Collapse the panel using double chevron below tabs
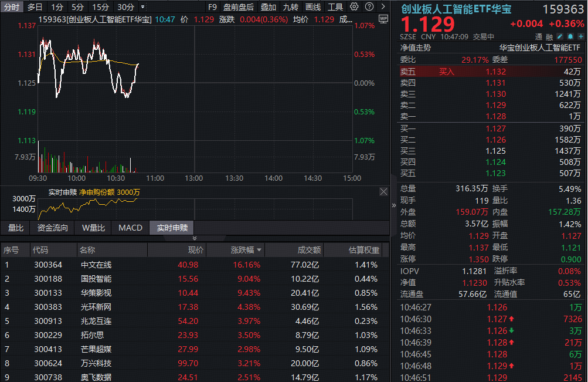 pyautogui.click(x=195, y=238)
